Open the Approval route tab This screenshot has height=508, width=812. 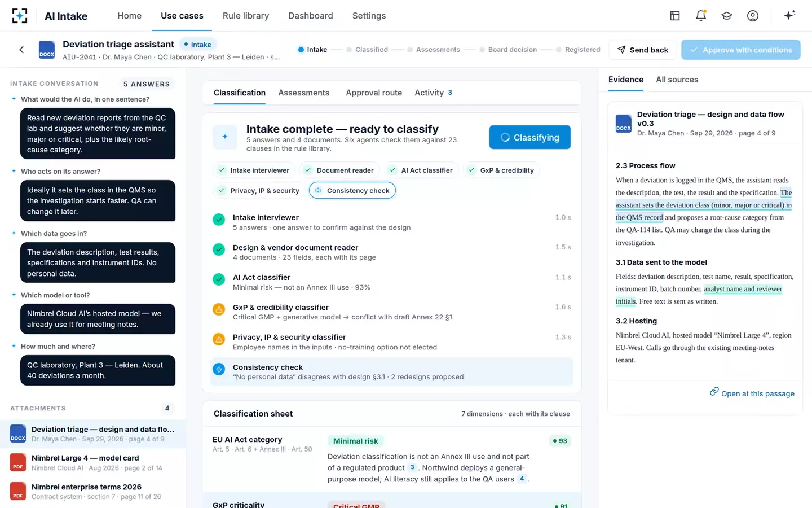[374, 93]
